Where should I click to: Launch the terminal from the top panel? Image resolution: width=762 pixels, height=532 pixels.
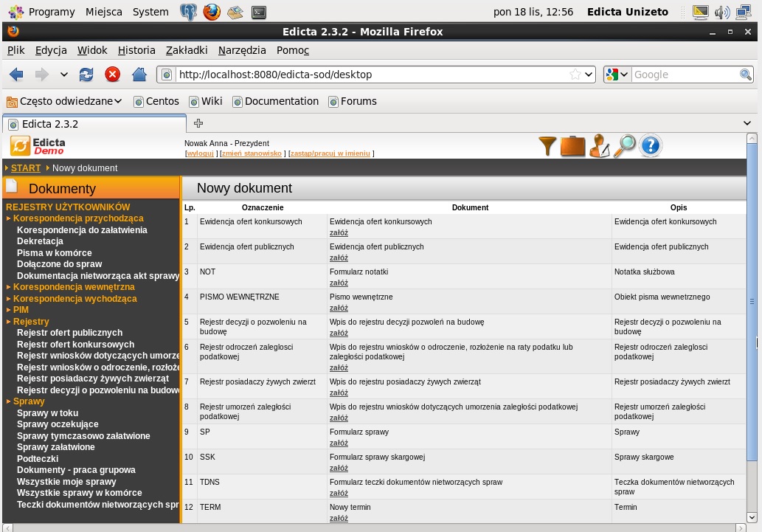[x=258, y=12]
